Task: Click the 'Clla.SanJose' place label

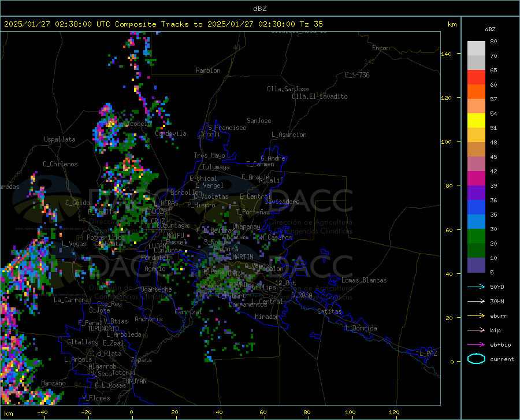Action: coord(288,89)
